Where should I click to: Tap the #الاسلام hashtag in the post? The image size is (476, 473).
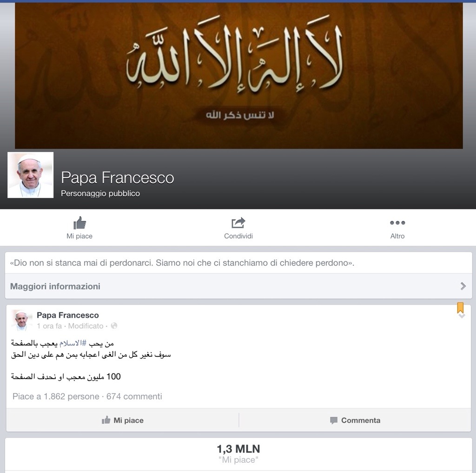click(73, 343)
